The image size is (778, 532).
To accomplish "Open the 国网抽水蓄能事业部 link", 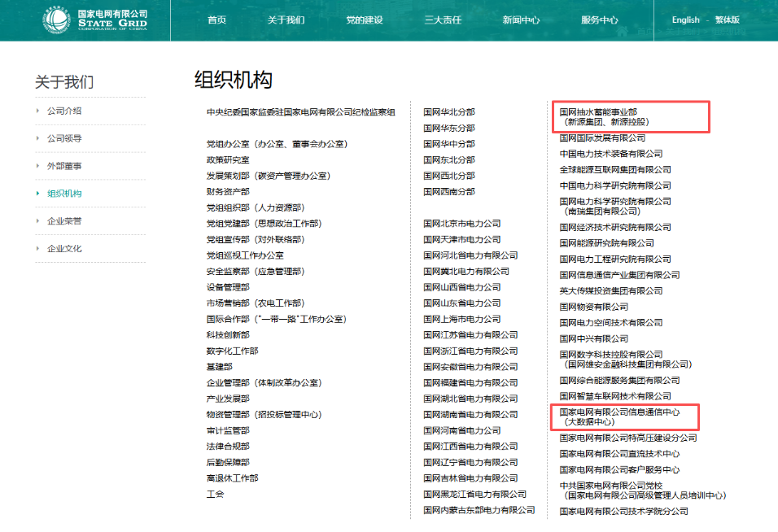I will pyautogui.click(x=598, y=111).
